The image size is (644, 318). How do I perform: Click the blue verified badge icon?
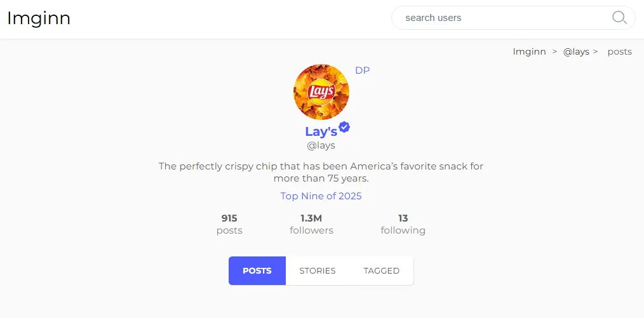344,127
